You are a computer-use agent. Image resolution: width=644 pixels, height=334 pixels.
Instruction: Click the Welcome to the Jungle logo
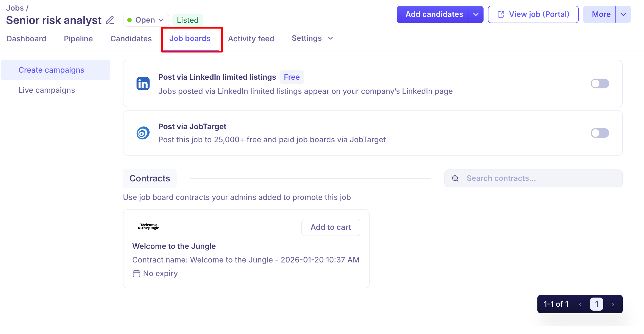pos(148,227)
